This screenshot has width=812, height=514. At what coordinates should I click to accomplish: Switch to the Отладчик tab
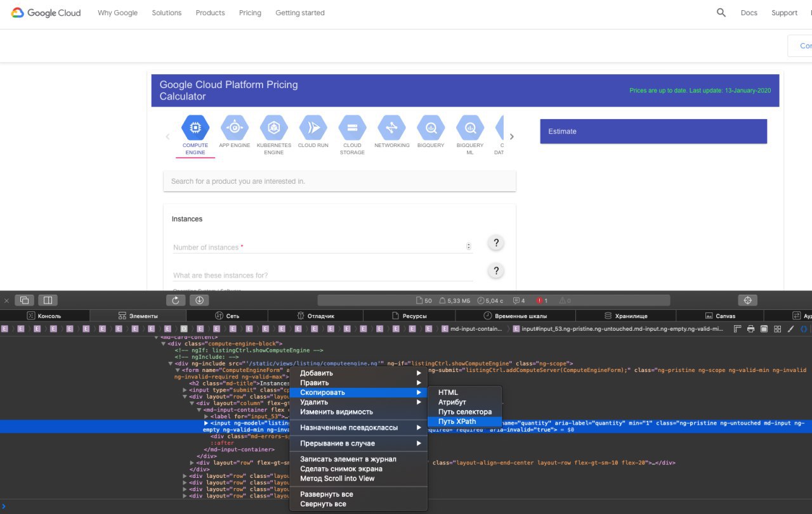(x=316, y=316)
